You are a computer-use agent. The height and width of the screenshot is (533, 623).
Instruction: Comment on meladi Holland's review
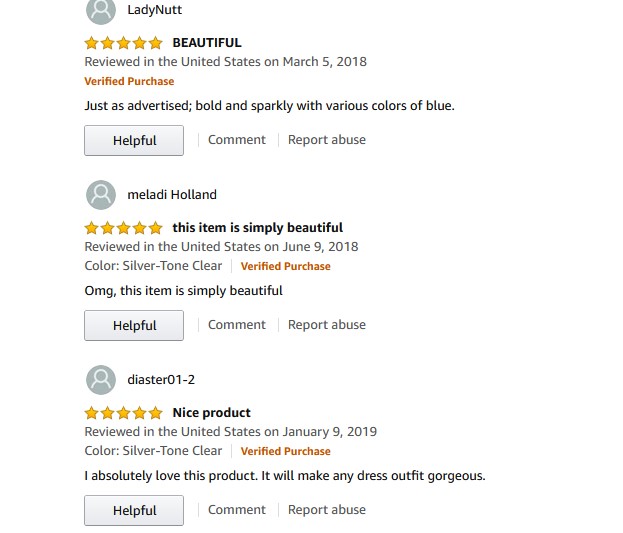coord(237,325)
